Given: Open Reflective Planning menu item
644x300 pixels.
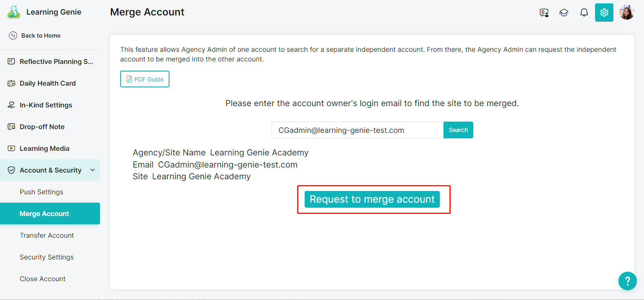Looking at the screenshot, I should click(x=50, y=61).
